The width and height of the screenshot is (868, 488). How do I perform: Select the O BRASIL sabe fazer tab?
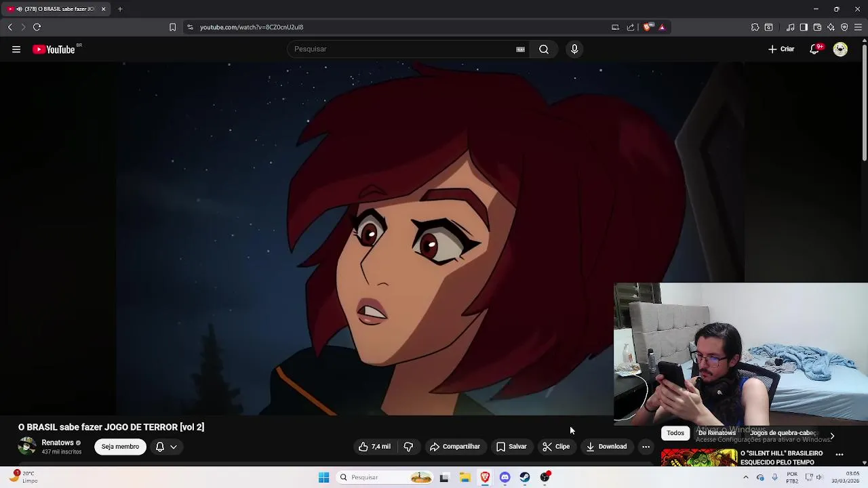pos(56,9)
